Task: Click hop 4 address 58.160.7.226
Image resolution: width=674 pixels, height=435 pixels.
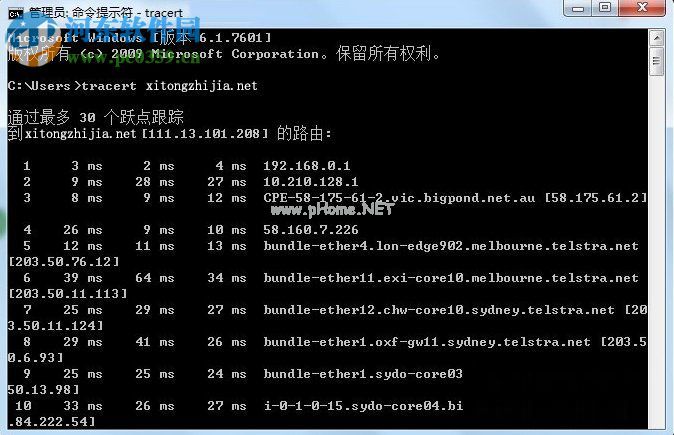Action: click(x=311, y=230)
